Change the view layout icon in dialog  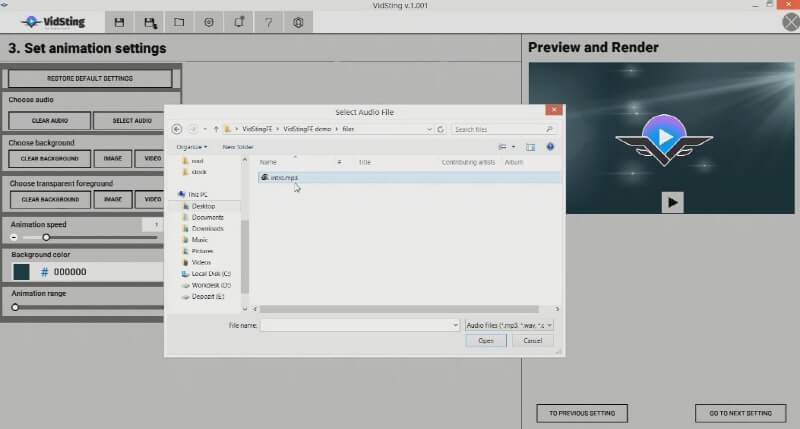tap(503, 147)
